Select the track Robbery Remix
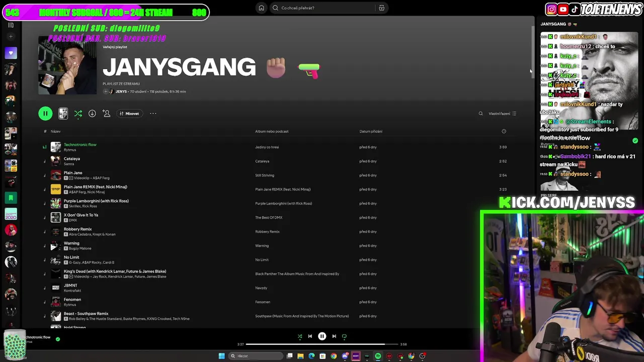This screenshot has width=644, height=362. [77, 229]
